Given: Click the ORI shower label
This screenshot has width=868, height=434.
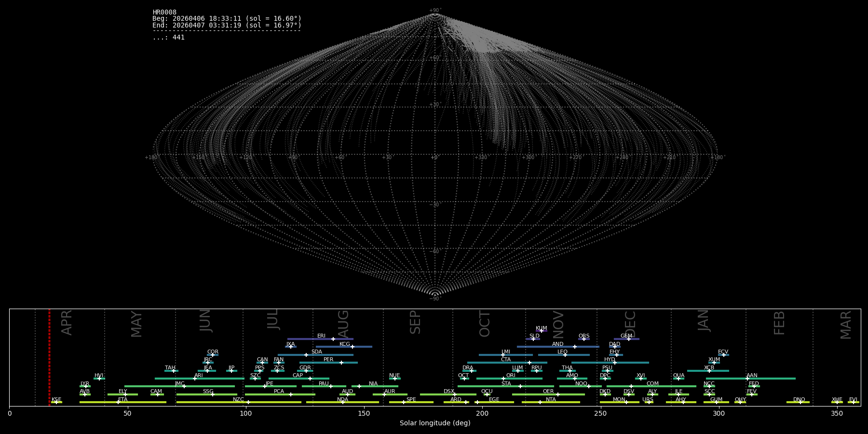Looking at the screenshot, I should pos(511,376).
